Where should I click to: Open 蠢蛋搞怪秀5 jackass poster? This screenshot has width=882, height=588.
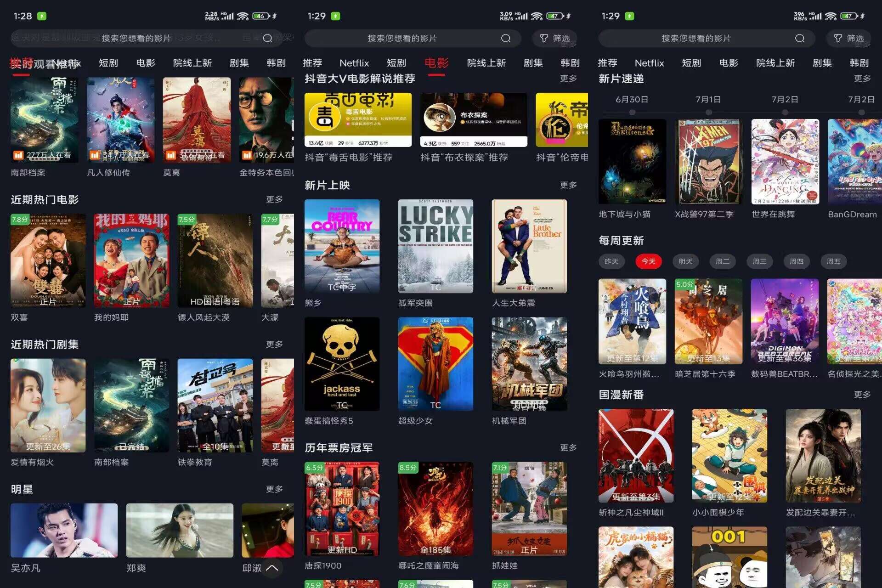[x=342, y=364]
